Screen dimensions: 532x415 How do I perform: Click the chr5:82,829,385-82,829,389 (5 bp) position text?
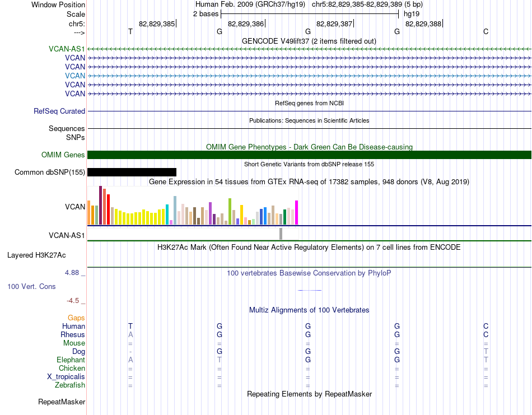367,4
